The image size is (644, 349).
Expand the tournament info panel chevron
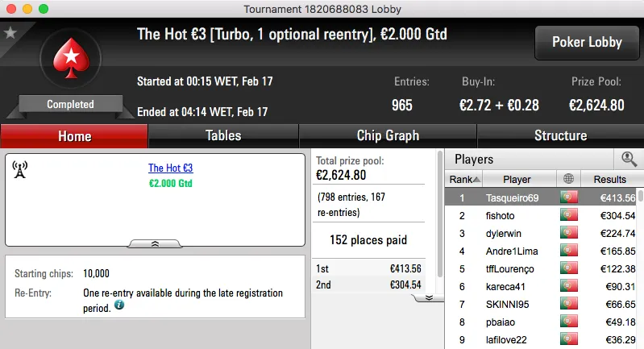(x=155, y=243)
